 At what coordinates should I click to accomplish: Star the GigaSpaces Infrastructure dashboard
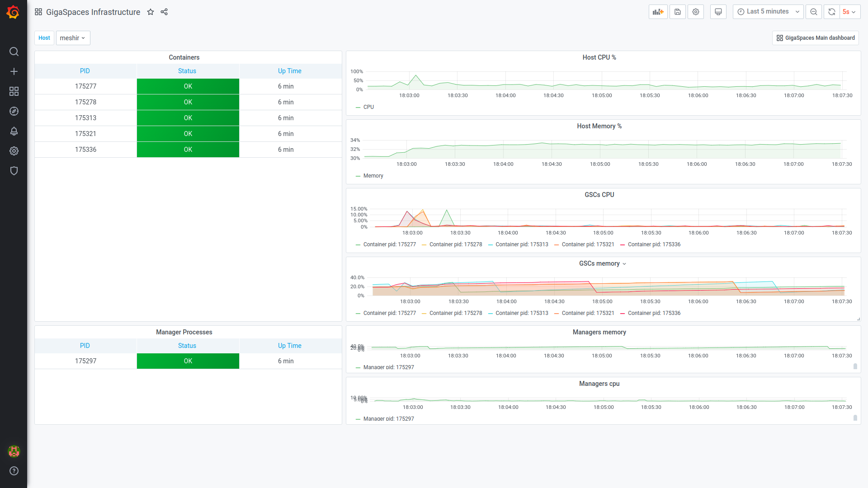point(151,12)
